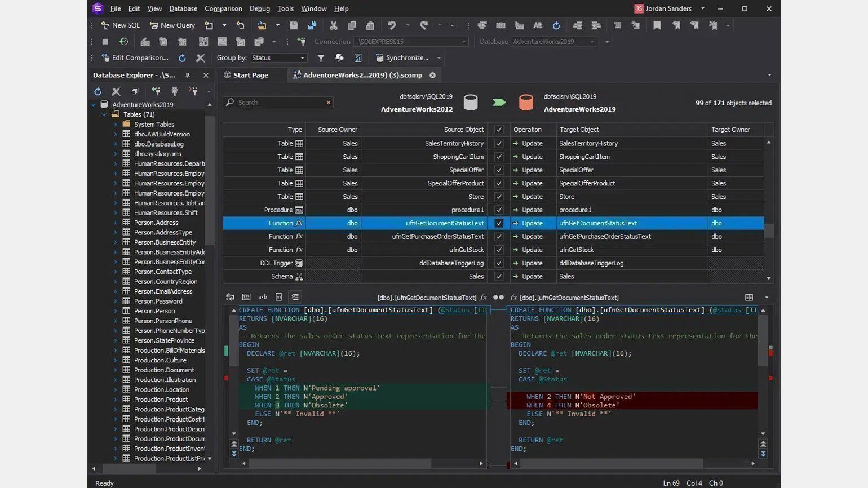Toggle the header select-all checkbox
Viewport: 868px width, 488px height.
point(499,130)
